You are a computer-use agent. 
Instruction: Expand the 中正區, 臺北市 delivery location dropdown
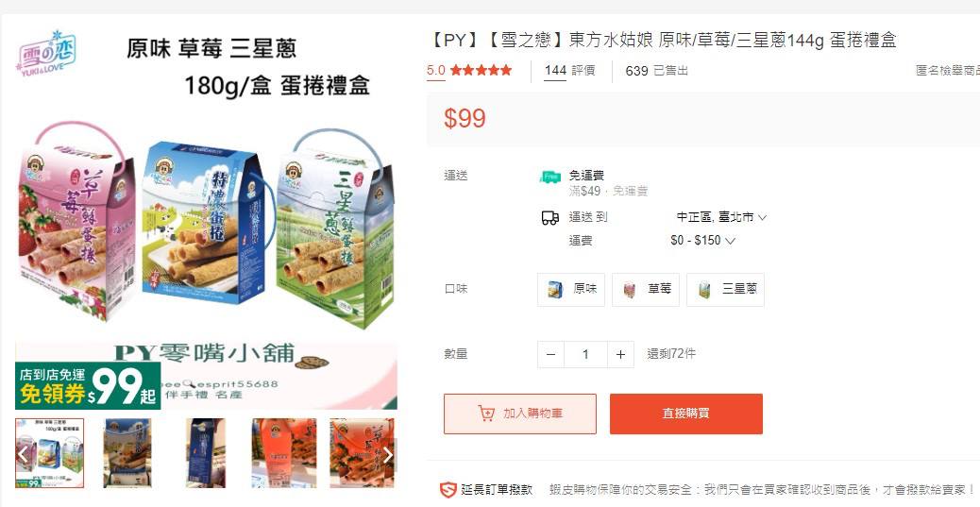722,217
